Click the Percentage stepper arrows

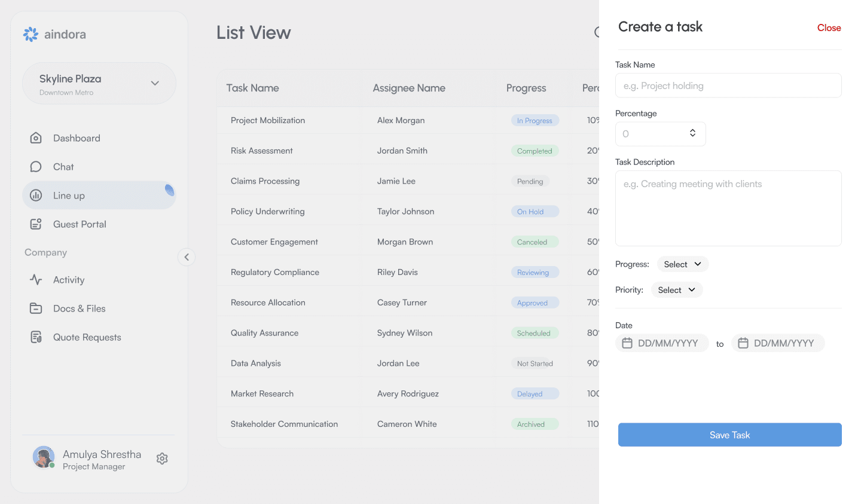[x=692, y=133]
